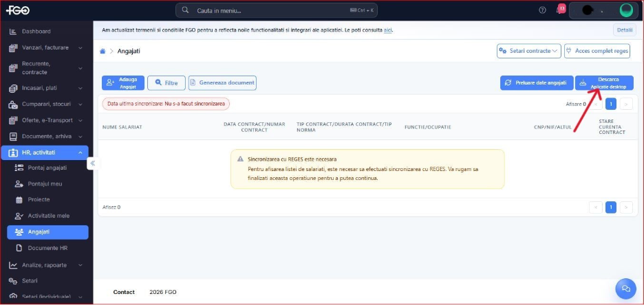644x305 pixels.
Task: Click Descarca Aplicatie desktop button
Action: [x=604, y=83]
